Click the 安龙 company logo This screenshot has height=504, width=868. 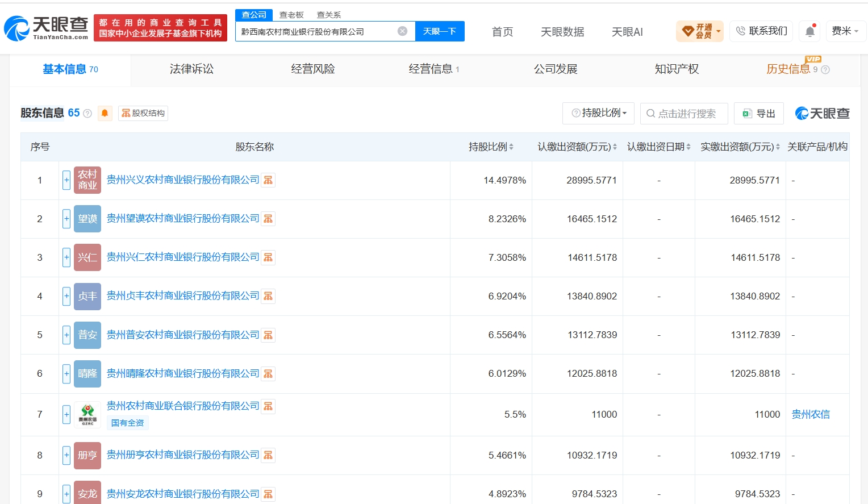click(87, 492)
